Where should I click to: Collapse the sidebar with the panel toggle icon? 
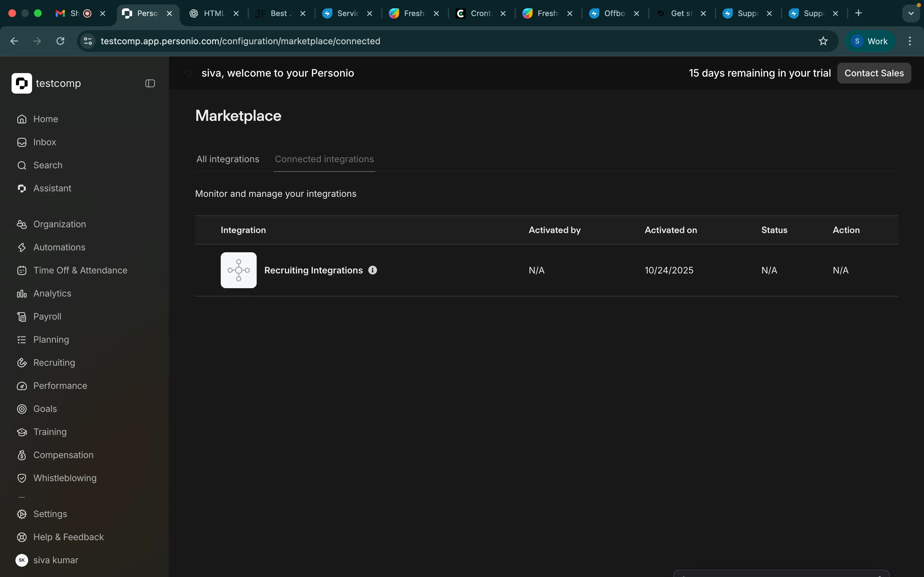click(150, 84)
